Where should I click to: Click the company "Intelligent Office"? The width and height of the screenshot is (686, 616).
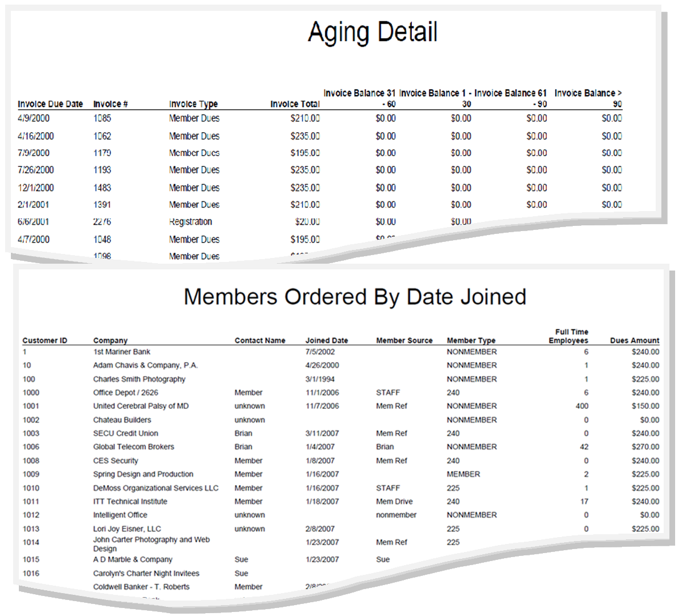pos(120,515)
